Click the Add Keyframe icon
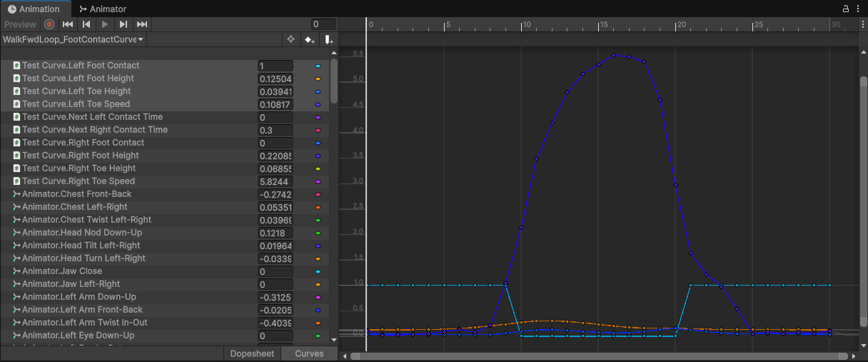The image size is (868, 362). coord(309,40)
